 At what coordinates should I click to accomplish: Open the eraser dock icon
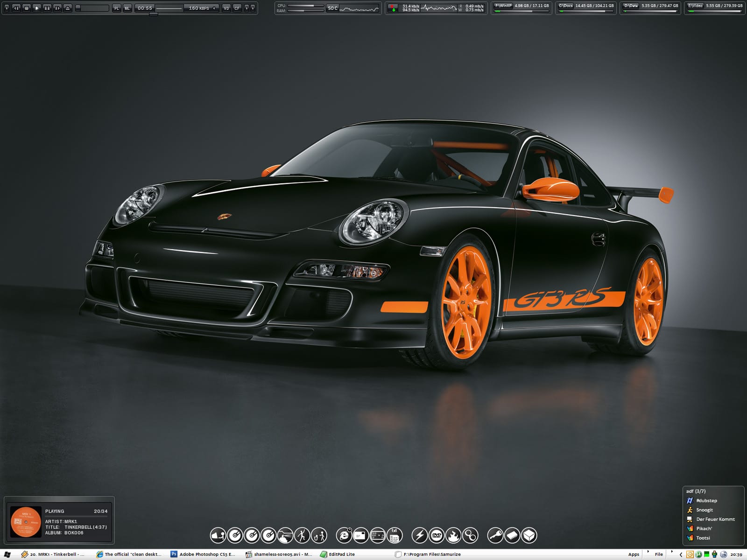[218, 535]
